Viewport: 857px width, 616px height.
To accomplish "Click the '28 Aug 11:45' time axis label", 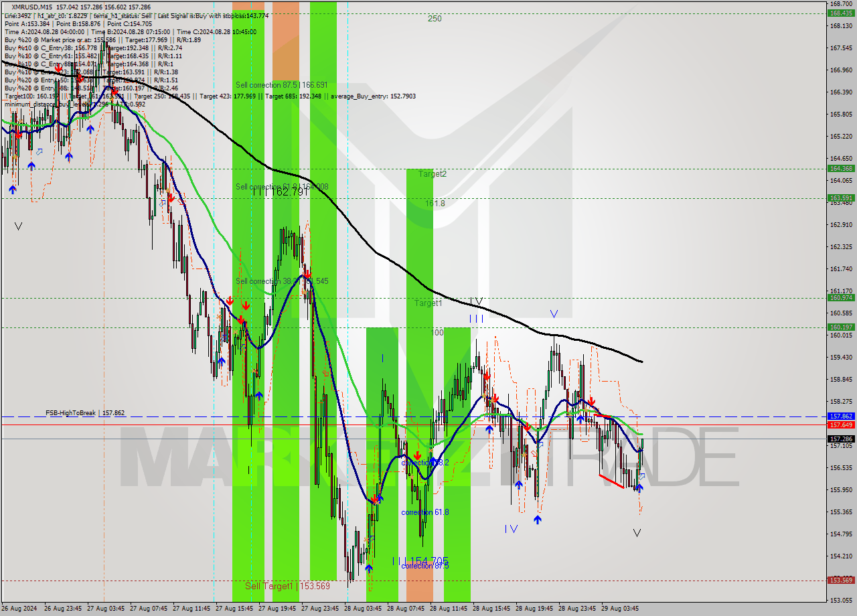I will (x=449, y=609).
